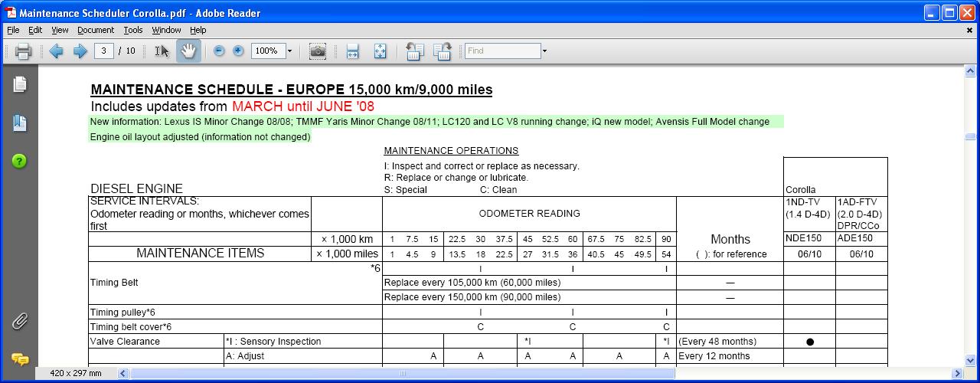980x383 pixels.
Task: Open the Comments panel in sidebar
Action: tap(20, 359)
